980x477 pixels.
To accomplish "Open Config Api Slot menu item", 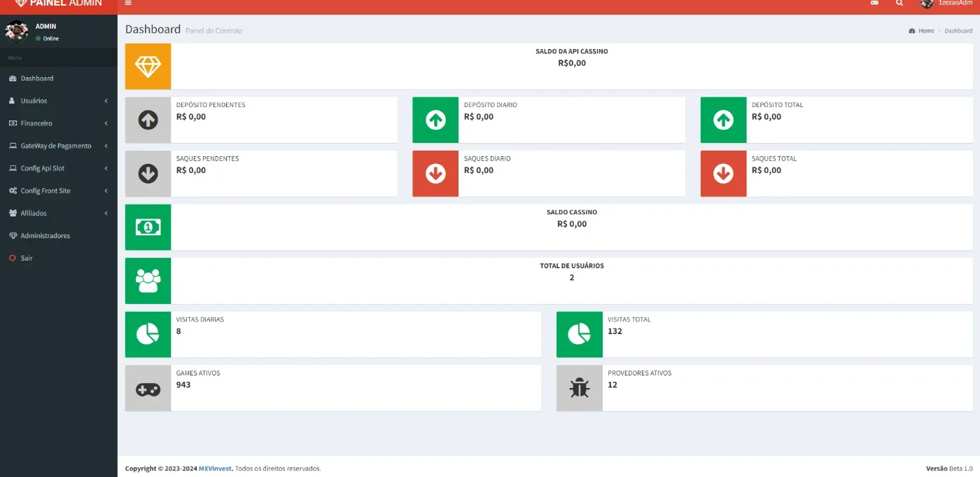I will tap(59, 168).
